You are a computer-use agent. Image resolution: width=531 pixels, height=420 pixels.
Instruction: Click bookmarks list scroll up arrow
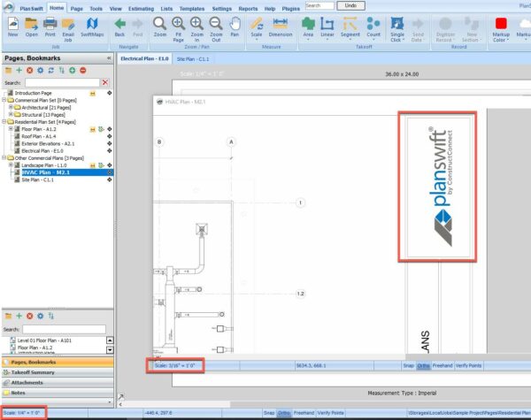110,340
